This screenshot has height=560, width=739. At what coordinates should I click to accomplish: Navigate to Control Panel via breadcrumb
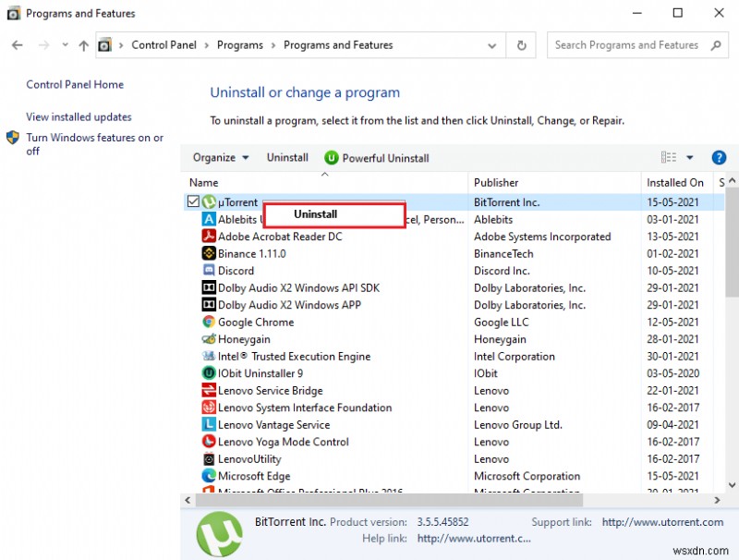[164, 44]
